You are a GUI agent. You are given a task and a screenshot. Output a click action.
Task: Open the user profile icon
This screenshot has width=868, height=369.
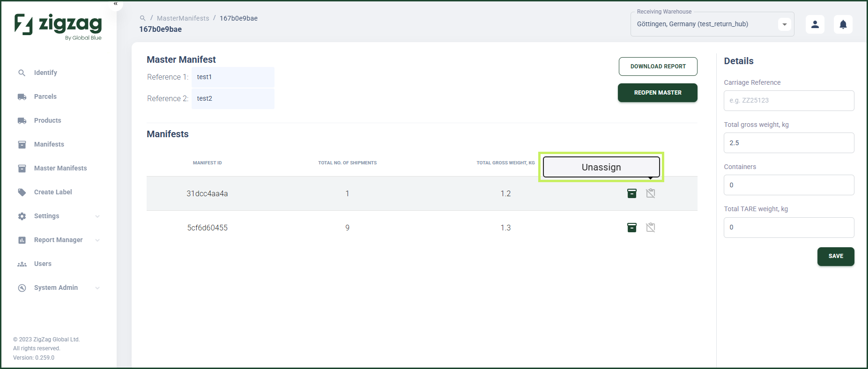[x=815, y=24]
